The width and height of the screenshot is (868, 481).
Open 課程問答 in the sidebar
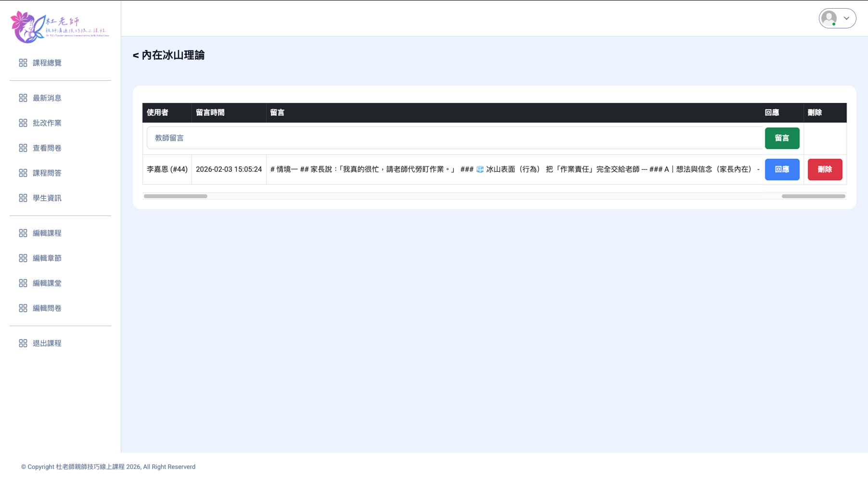pos(47,173)
